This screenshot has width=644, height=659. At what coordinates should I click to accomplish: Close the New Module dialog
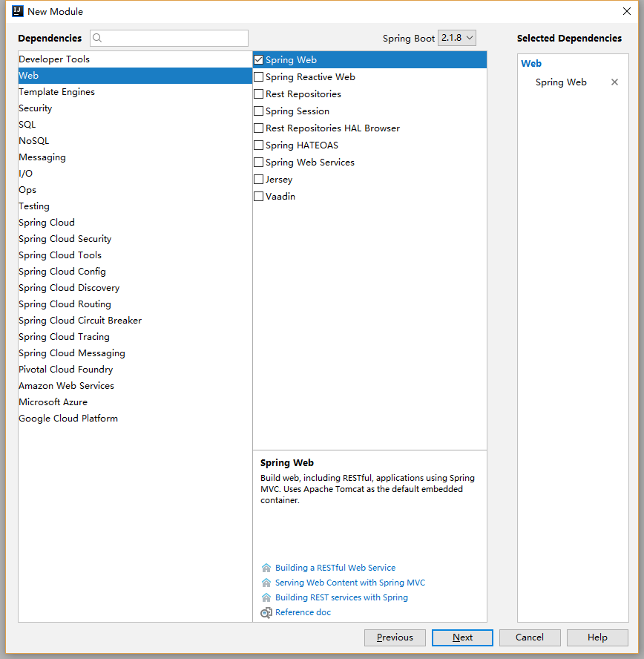(626, 11)
